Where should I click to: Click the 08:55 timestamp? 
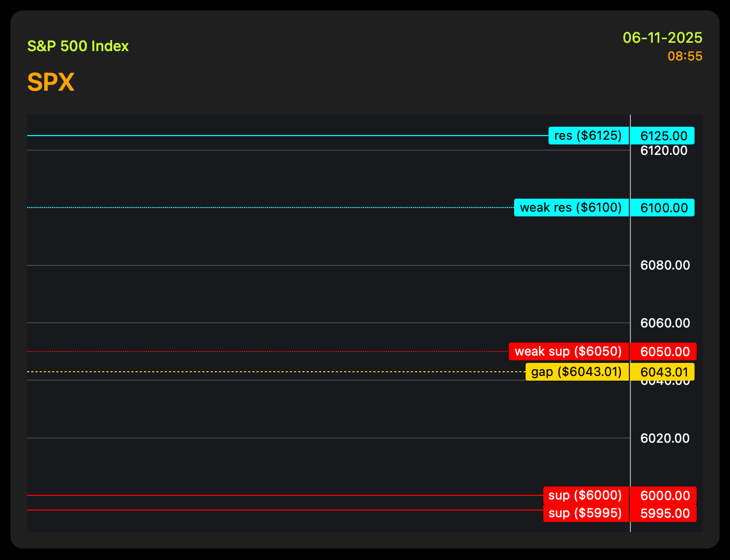coord(685,56)
